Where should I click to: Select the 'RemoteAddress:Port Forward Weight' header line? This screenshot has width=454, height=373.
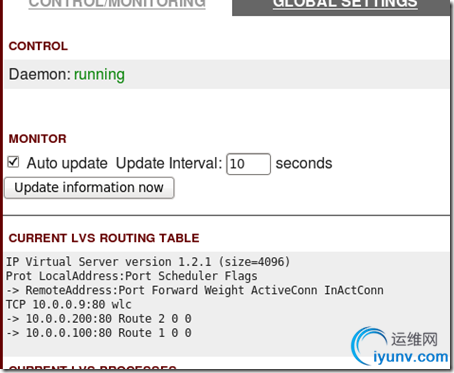tap(195, 290)
